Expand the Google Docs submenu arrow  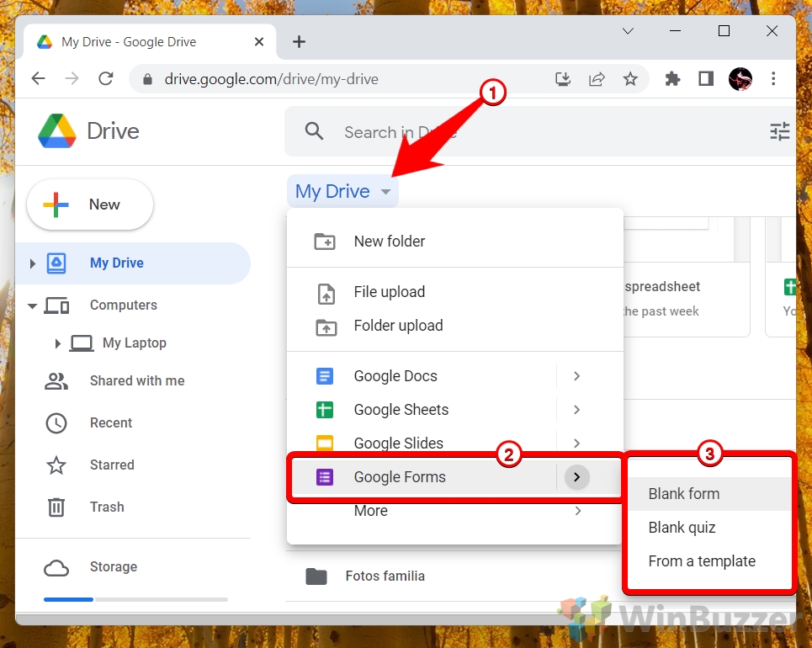pyautogui.click(x=577, y=376)
